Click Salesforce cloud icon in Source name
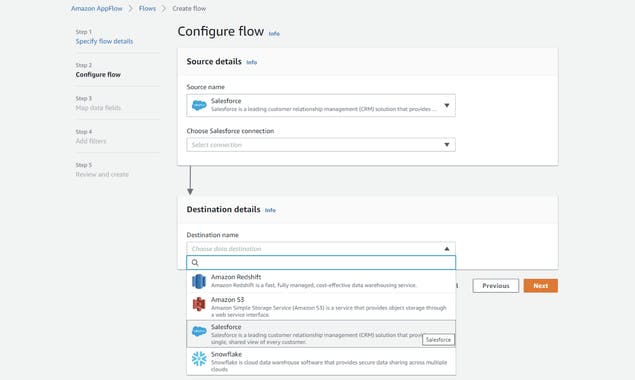Viewport: 635px width, 380px height. (x=199, y=105)
